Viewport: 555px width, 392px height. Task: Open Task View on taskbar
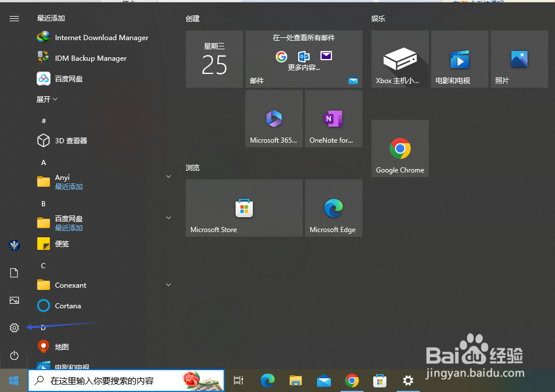(239, 381)
